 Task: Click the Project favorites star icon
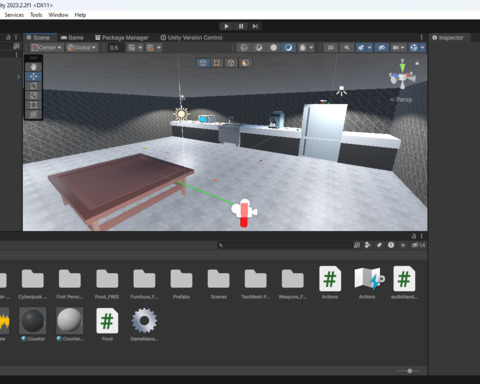pyautogui.click(x=403, y=245)
